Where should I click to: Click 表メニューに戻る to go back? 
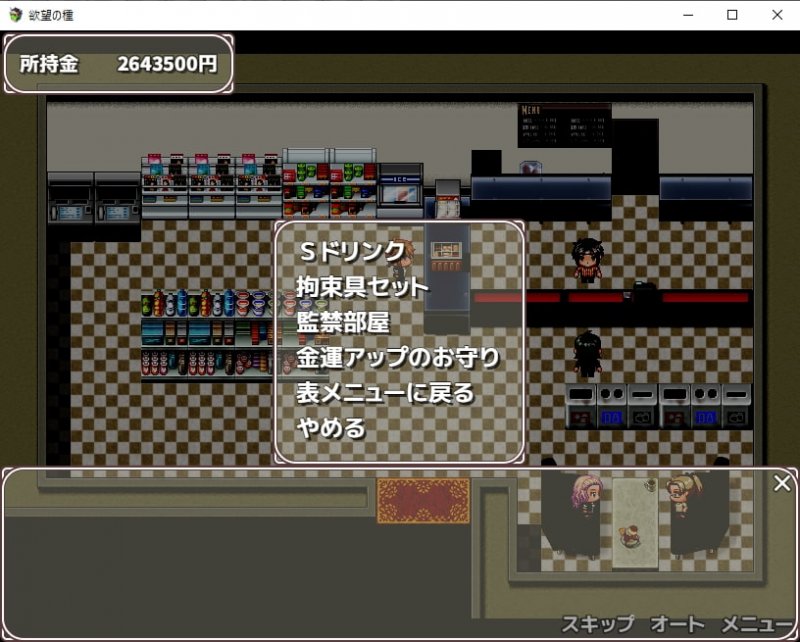384,392
